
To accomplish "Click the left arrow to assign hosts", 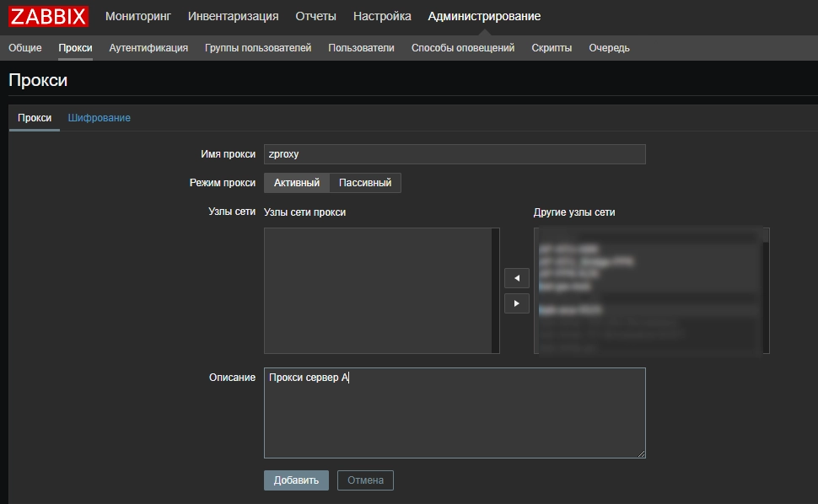I will pos(516,277).
